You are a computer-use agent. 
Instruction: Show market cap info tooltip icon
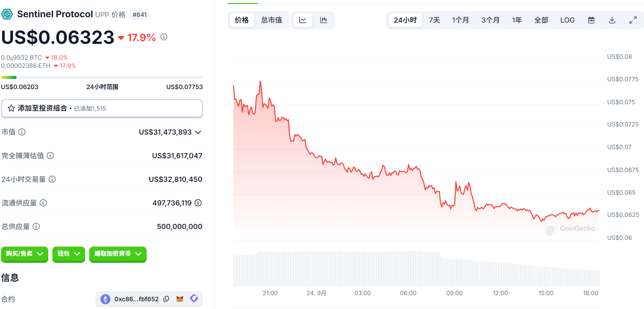[x=22, y=132]
